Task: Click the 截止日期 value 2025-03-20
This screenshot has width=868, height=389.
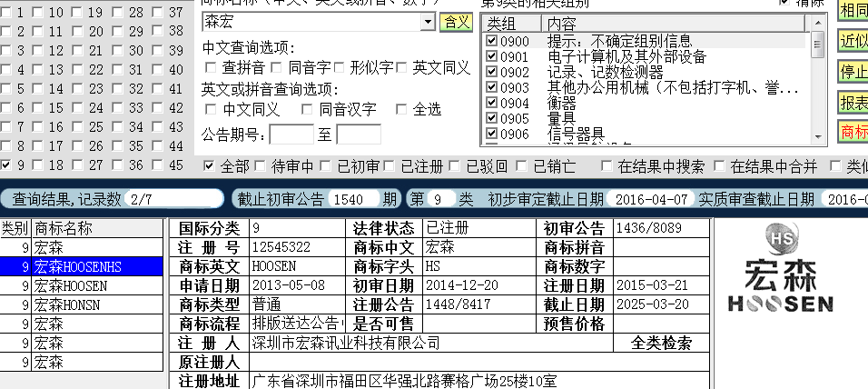Action: 652,304
